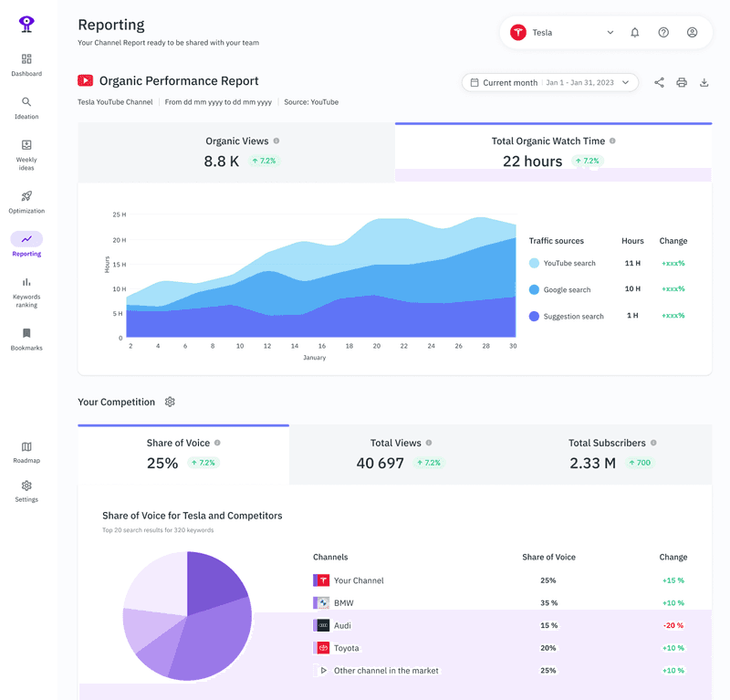
Task: Click info icon beside Total Organic Watch Time
Action: pyautogui.click(x=612, y=141)
